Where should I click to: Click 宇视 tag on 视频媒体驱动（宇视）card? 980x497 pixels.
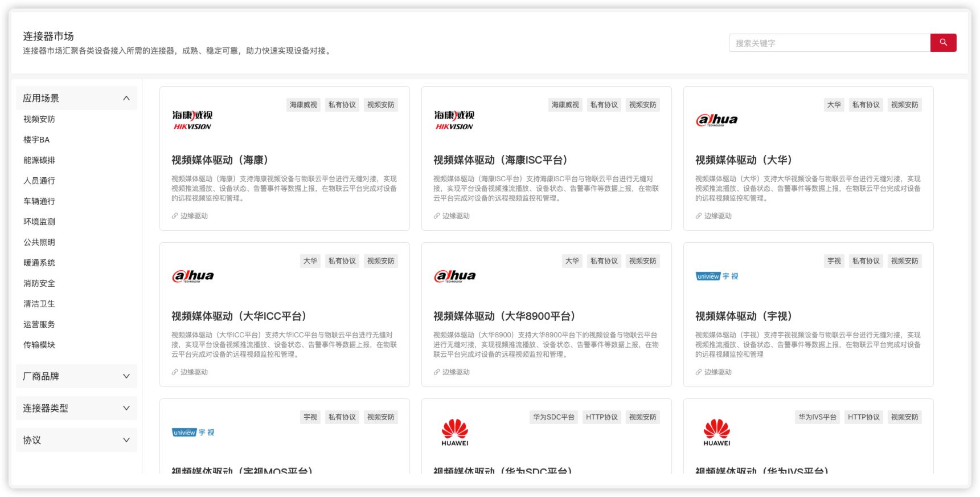(834, 261)
